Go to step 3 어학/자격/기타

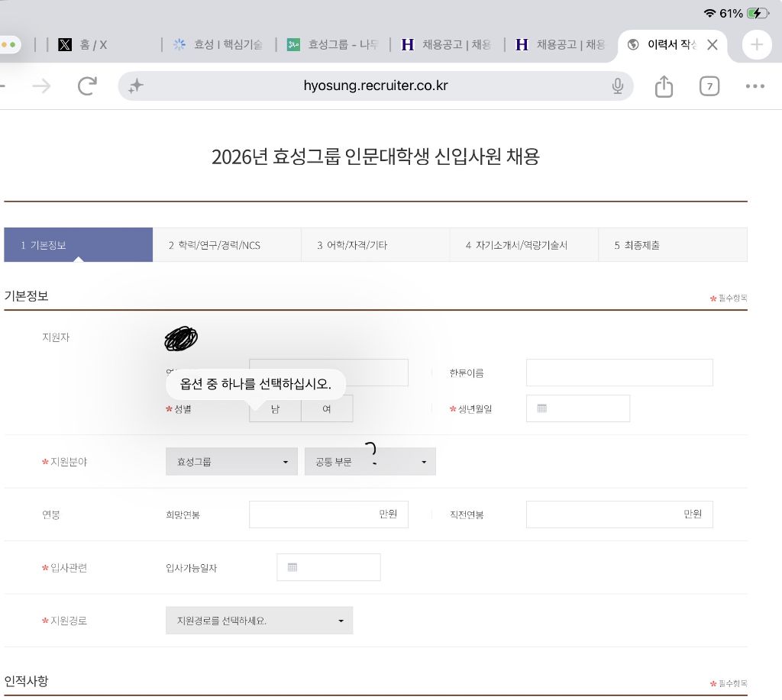point(375,245)
